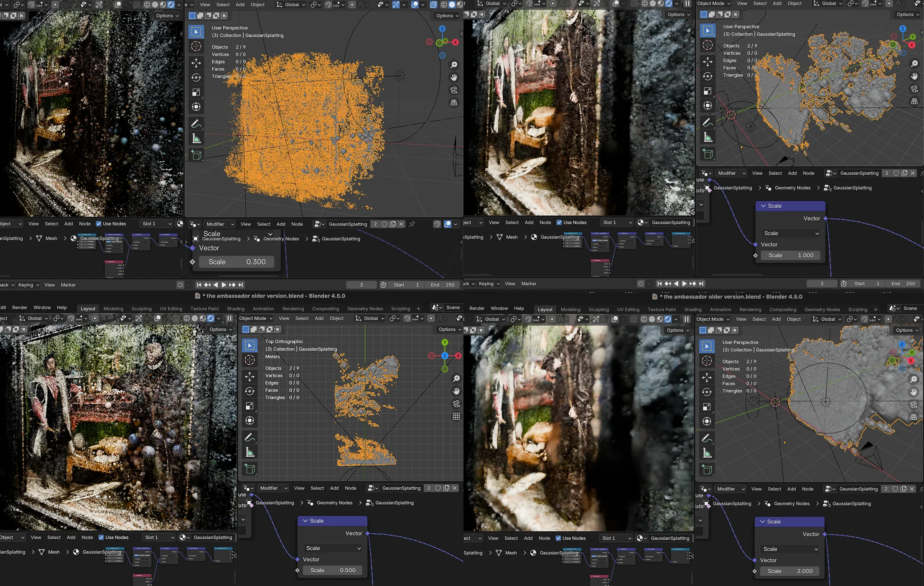924x586 pixels.
Task: Open the Render menu
Action: pyautogui.click(x=19, y=307)
